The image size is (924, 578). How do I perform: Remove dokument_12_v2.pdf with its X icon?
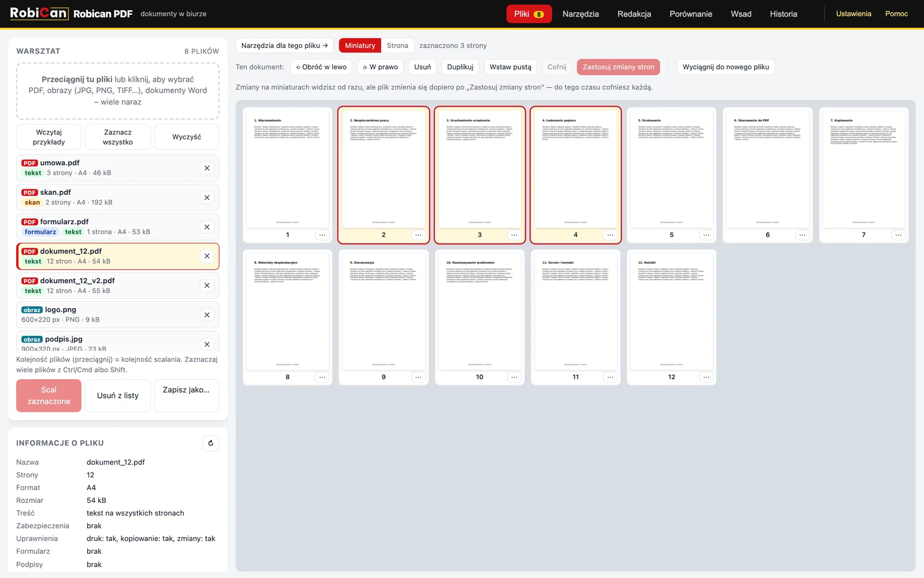[207, 286]
